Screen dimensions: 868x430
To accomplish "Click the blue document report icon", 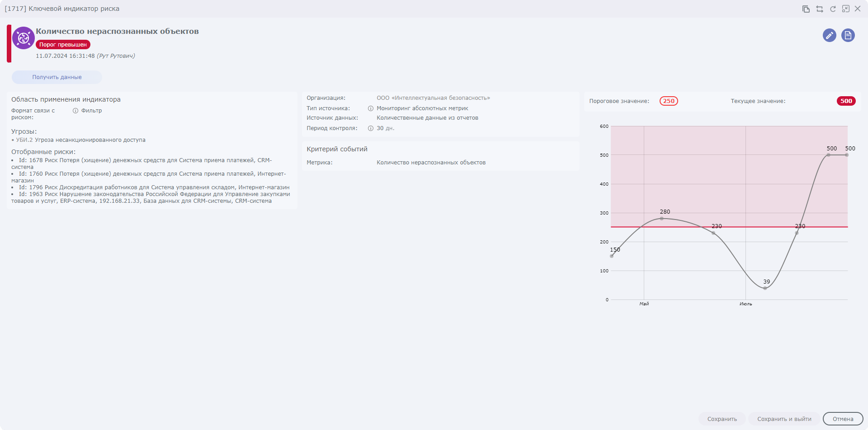I will point(848,35).
